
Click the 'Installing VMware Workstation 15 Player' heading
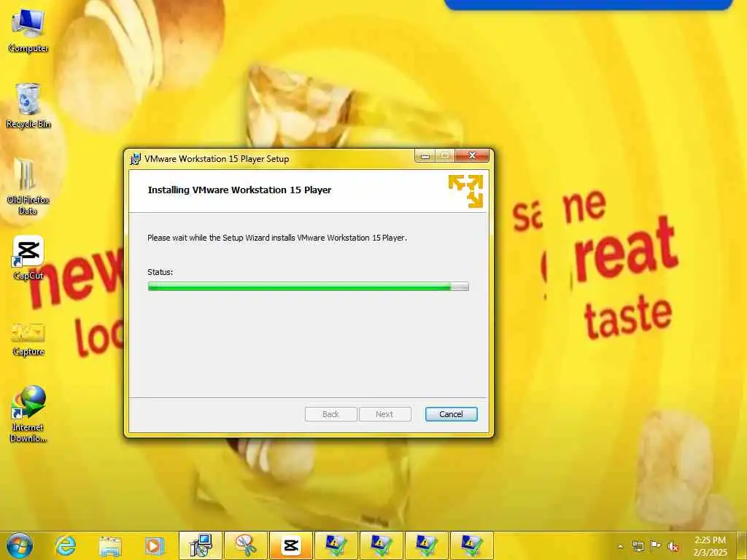pyautogui.click(x=239, y=190)
